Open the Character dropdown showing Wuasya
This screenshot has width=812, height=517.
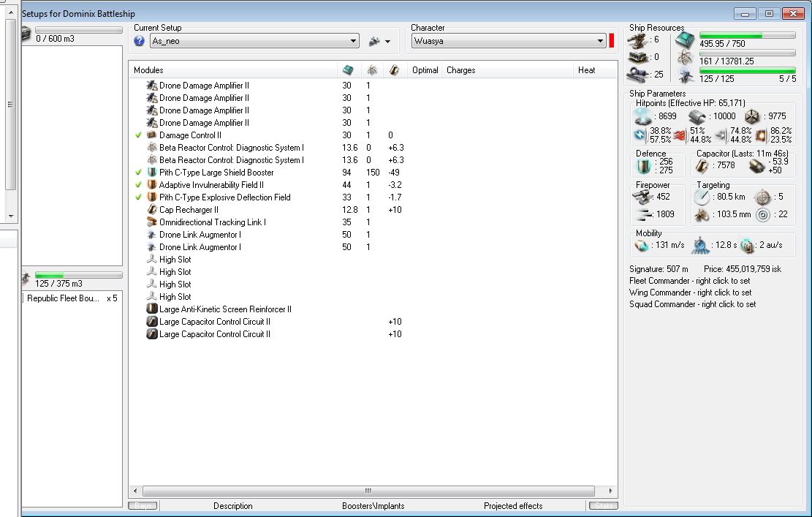[x=509, y=41]
